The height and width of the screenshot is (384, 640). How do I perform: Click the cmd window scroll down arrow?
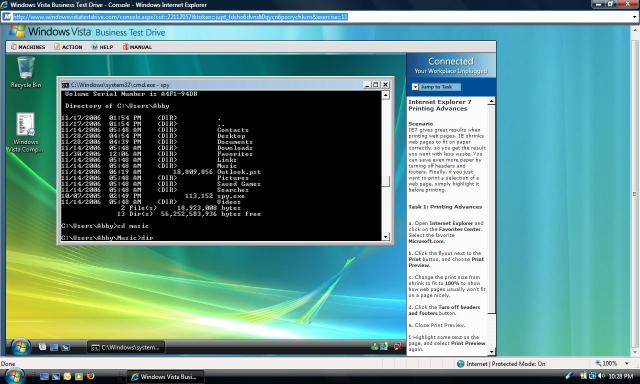point(385,237)
